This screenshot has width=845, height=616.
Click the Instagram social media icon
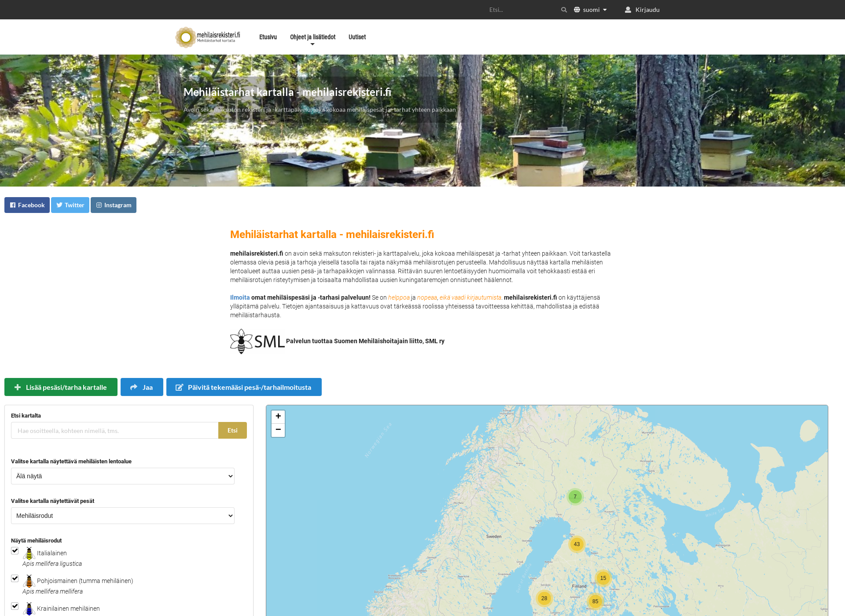pos(99,205)
